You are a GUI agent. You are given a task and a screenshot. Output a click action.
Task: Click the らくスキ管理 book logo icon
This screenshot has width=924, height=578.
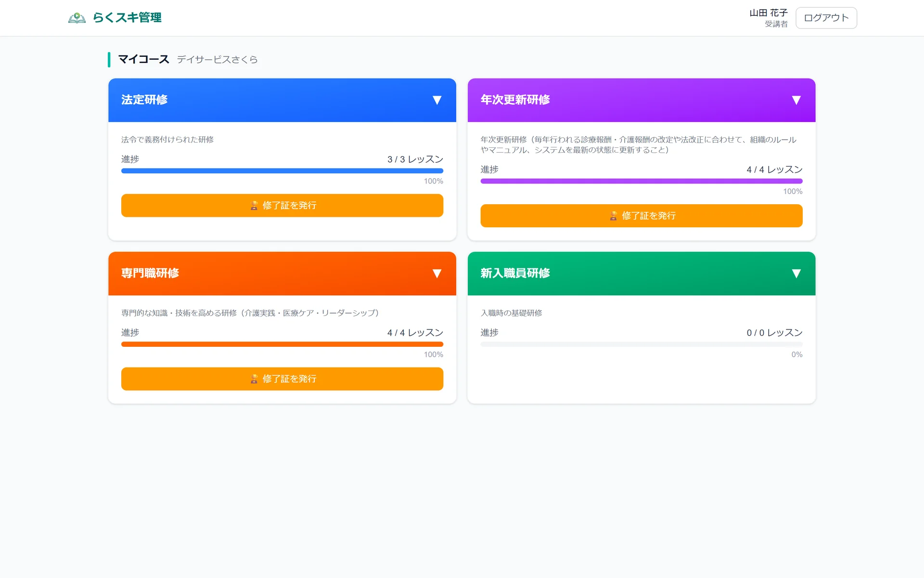tap(77, 18)
